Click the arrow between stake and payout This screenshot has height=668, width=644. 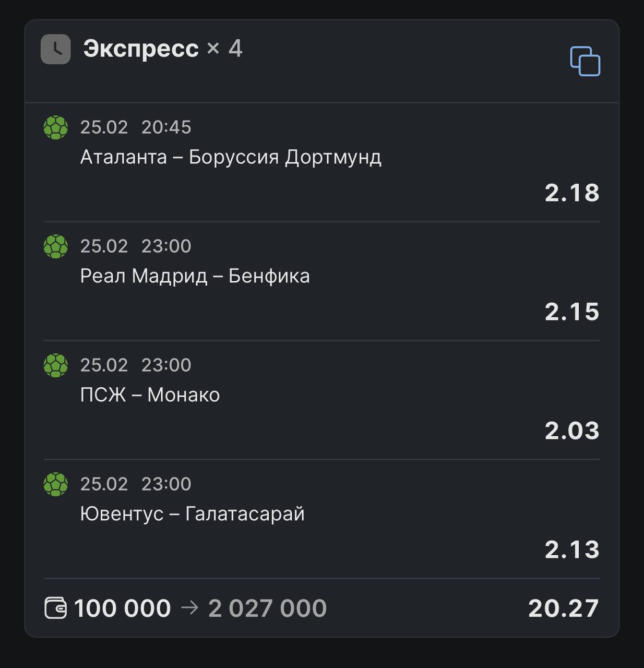click(189, 607)
